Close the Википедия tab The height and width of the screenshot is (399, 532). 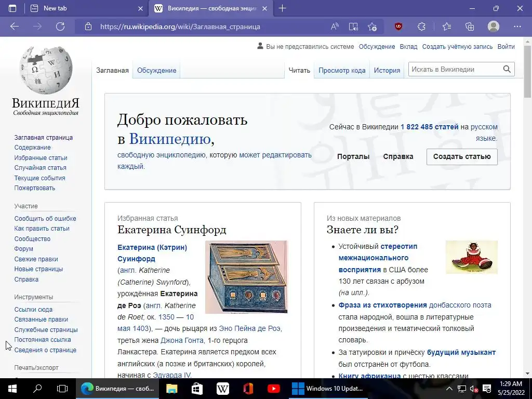(x=265, y=8)
